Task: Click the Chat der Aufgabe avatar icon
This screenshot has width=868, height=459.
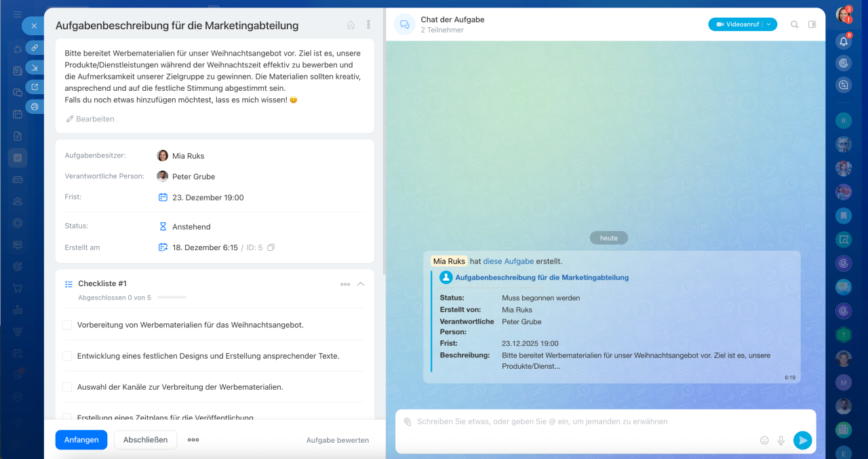Action: (x=405, y=24)
